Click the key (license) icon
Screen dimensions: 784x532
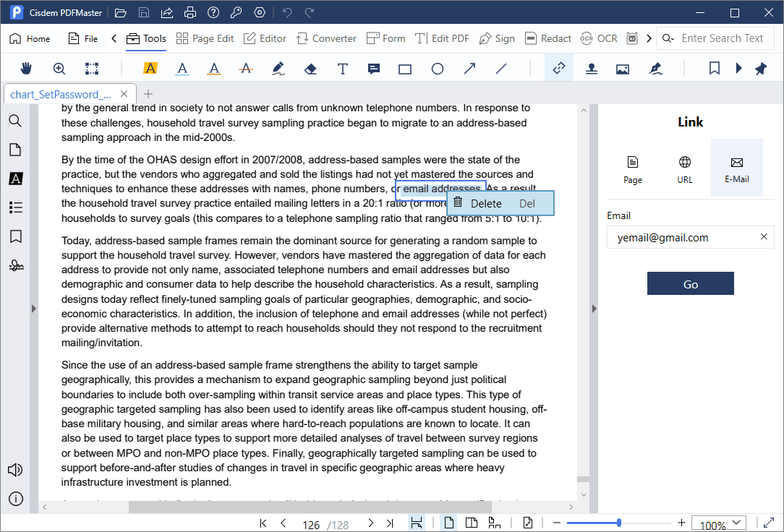pyautogui.click(x=236, y=12)
